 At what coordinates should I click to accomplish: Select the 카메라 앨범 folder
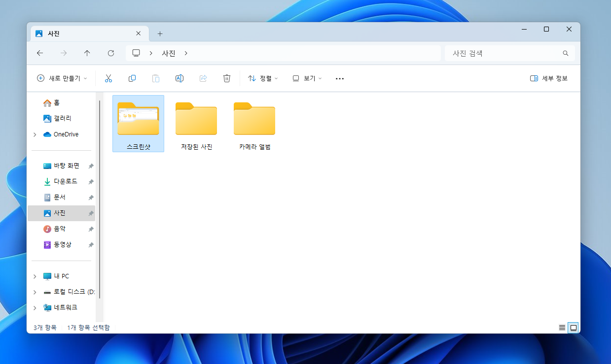254,124
